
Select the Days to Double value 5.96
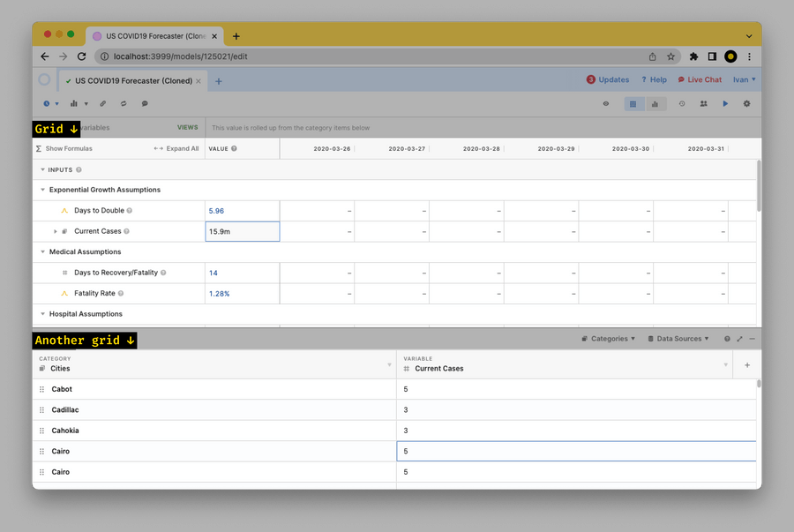(x=242, y=211)
